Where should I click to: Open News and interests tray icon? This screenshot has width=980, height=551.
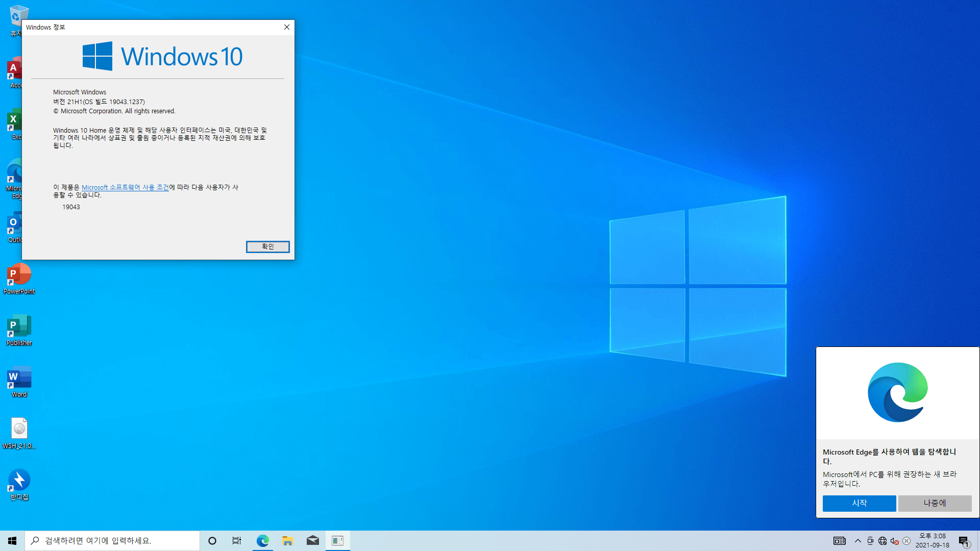(x=839, y=541)
